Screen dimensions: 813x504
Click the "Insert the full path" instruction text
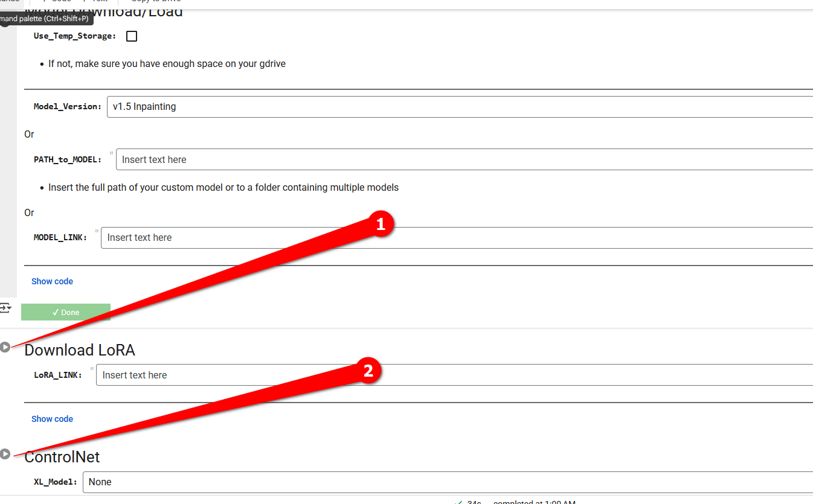coord(223,188)
